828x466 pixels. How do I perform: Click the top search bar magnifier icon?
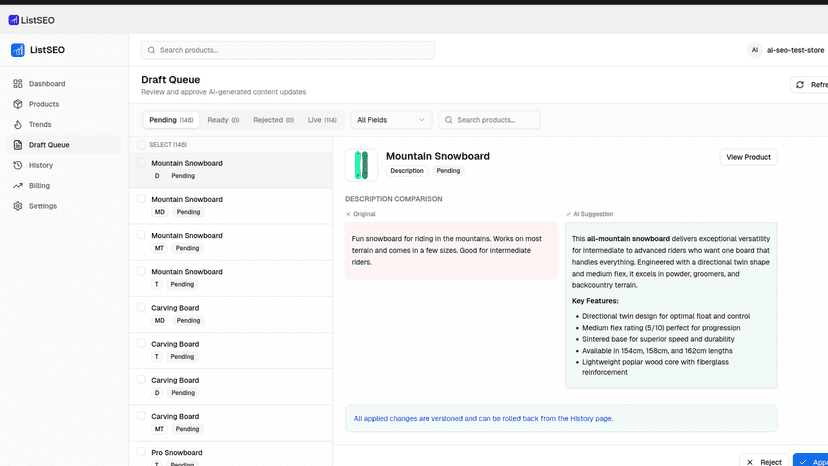tap(152, 50)
